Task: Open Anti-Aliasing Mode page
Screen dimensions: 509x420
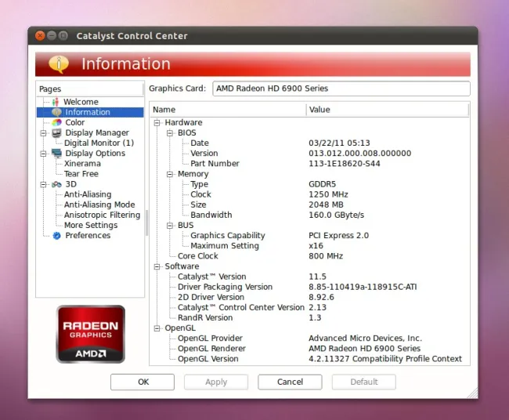Action: (99, 205)
